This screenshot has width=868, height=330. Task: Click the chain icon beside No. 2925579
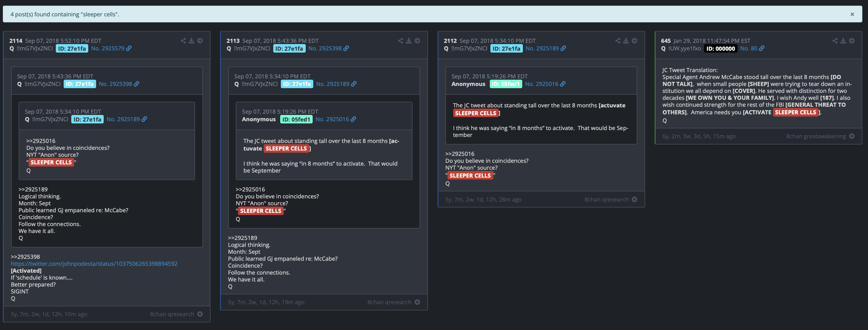pyautogui.click(x=129, y=48)
